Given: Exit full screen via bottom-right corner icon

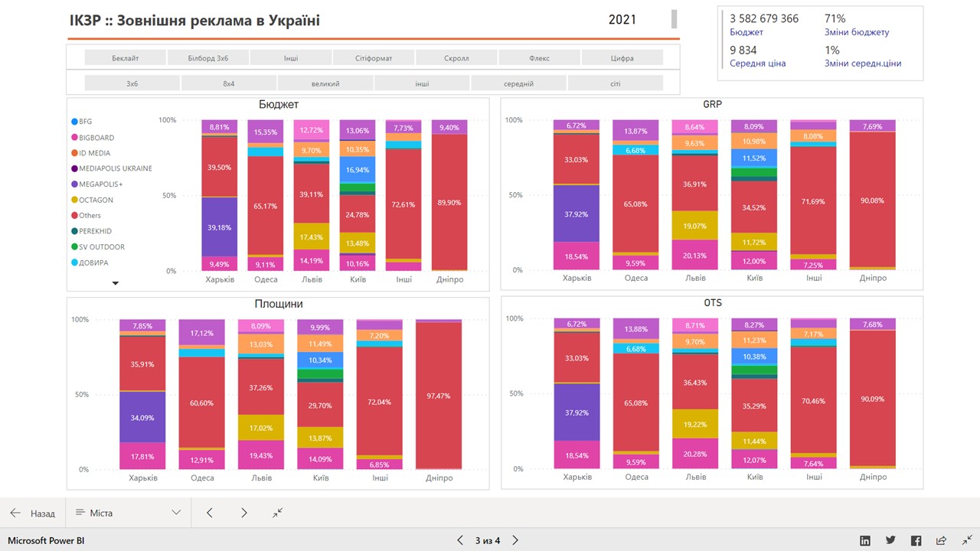Looking at the screenshot, I should click(967, 540).
